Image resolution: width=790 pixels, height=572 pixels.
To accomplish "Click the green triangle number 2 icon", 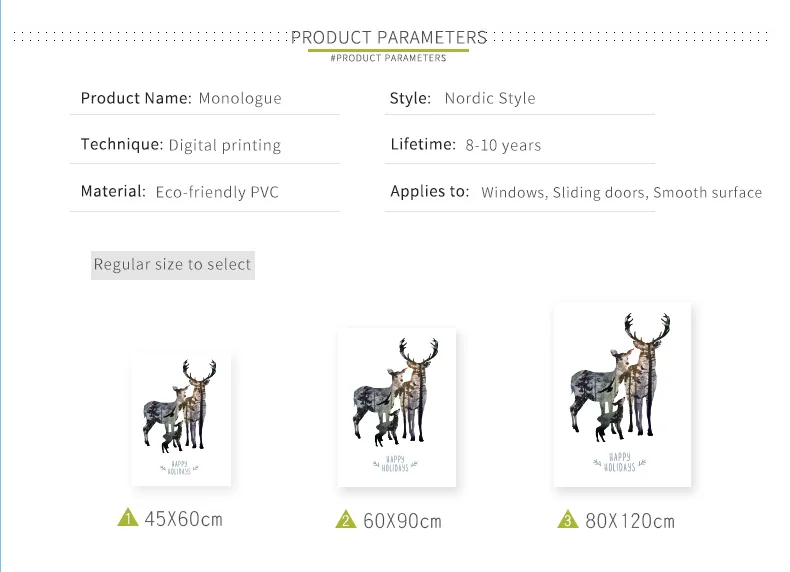I will (x=346, y=519).
